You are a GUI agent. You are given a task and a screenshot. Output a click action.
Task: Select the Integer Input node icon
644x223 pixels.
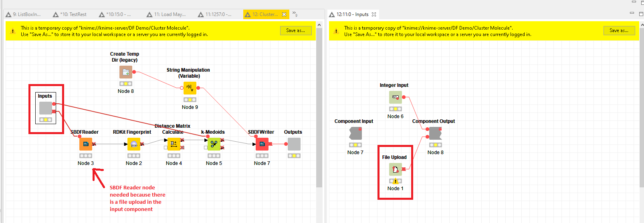(x=396, y=97)
